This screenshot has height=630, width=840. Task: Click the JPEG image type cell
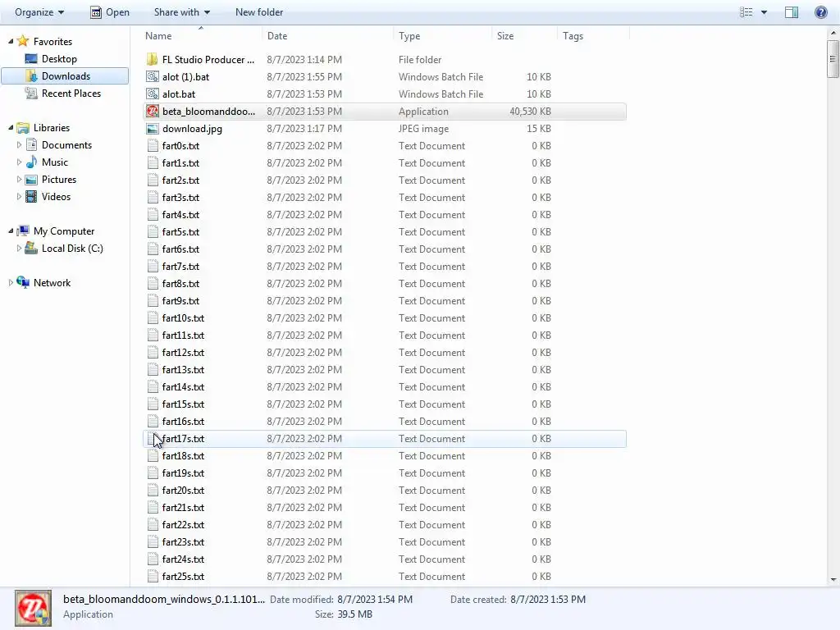click(x=423, y=129)
